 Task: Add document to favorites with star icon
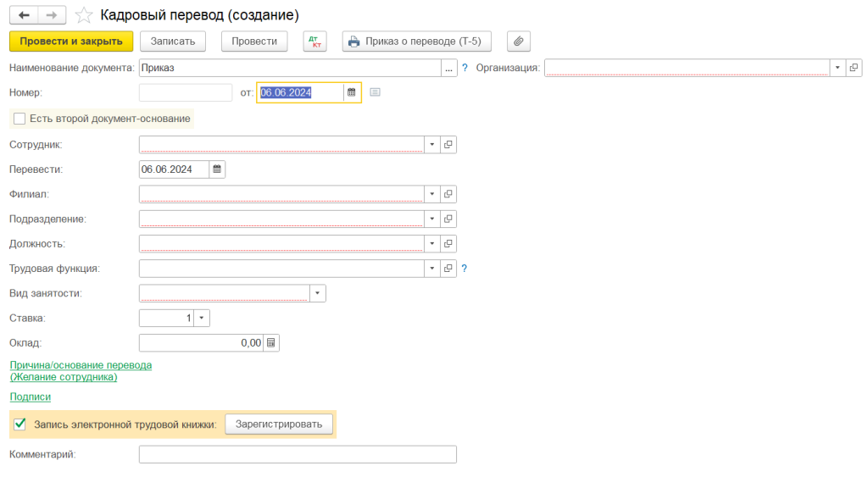[x=84, y=15]
